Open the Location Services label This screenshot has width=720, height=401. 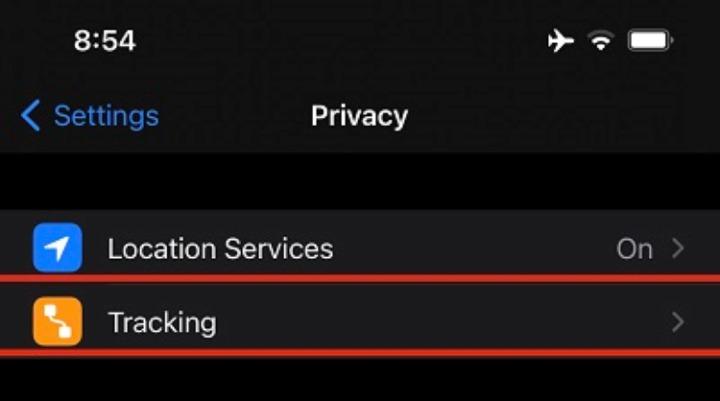click(220, 248)
